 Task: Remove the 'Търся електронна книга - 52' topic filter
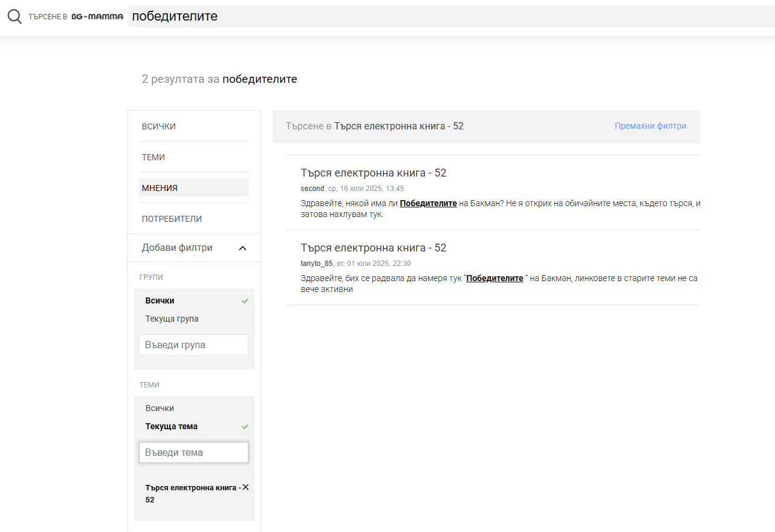point(245,487)
